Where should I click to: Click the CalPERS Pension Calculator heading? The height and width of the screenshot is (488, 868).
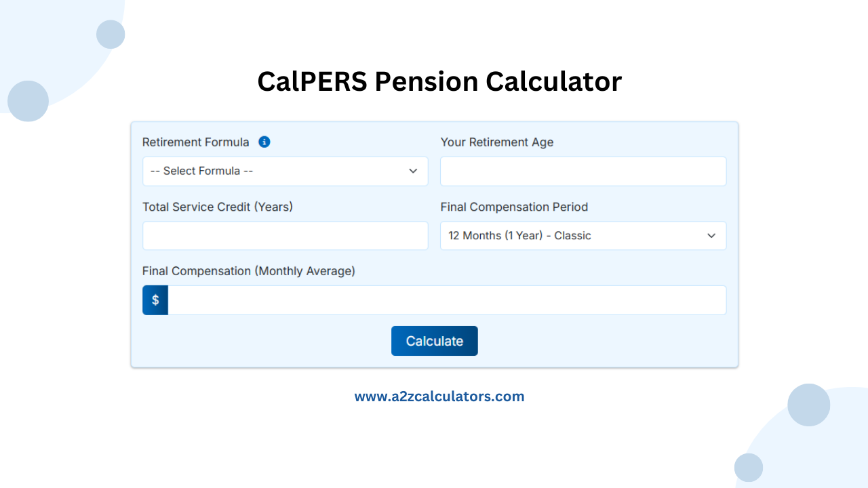[x=439, y=81]
